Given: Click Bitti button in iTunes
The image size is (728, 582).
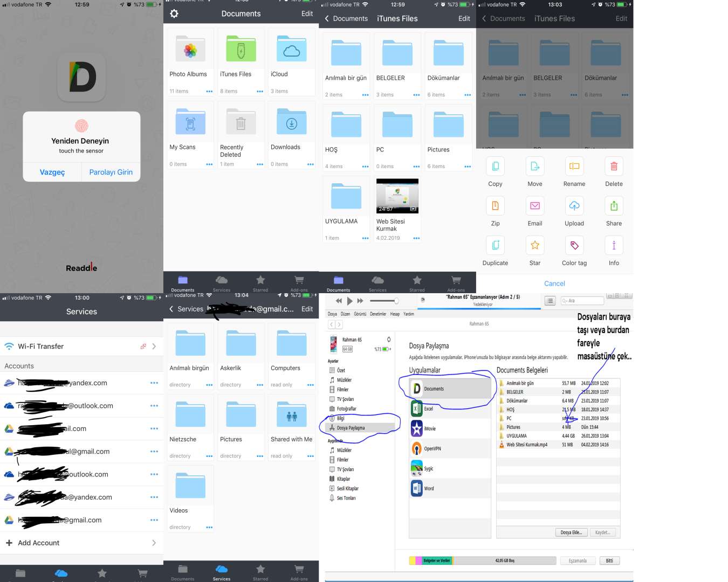Looking at the screenshot, I should pyautogui.click(x=609, y=560).
